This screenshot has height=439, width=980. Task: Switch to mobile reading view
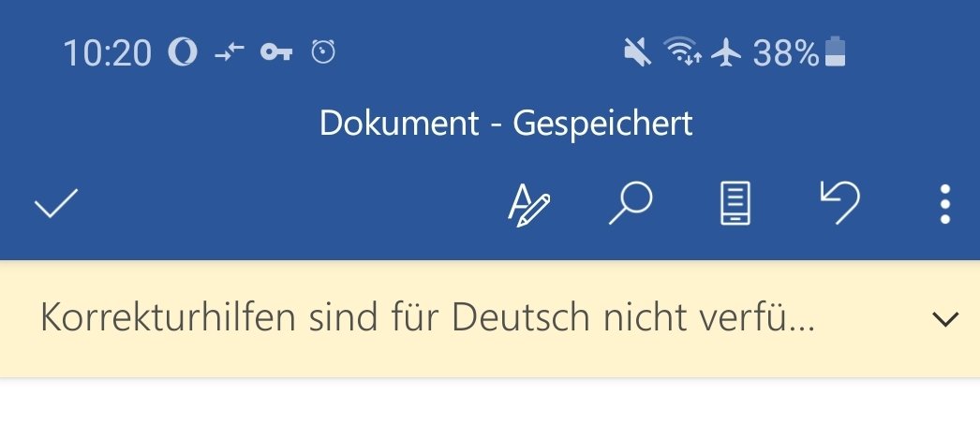[x=735, y=203]
